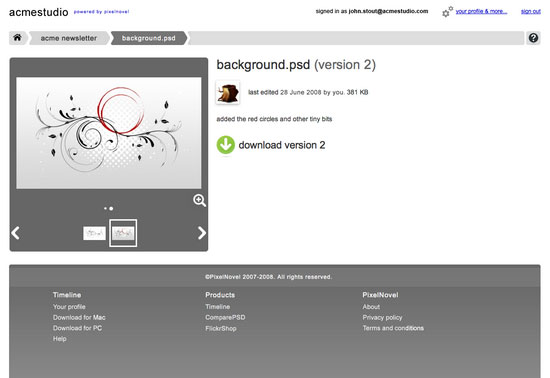The image size is (550, 378).
Task: Open Terms and conditions footer link
Action: (393, 328)
